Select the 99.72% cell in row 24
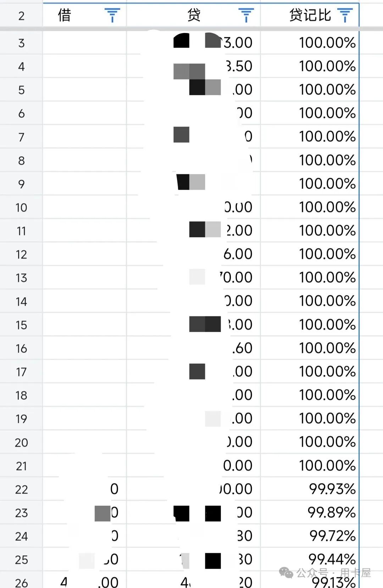The height and width of the screenshot is (588, 383). tap(310, 536)
